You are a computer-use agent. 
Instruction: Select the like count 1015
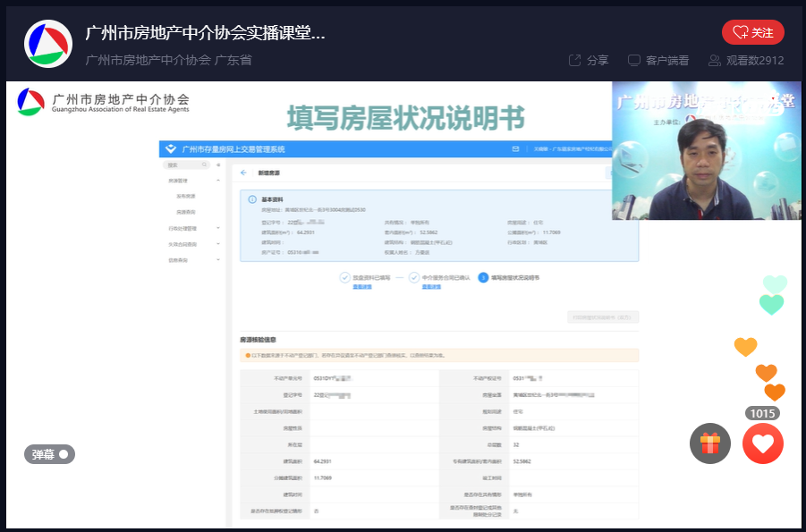tap(762, 413)
